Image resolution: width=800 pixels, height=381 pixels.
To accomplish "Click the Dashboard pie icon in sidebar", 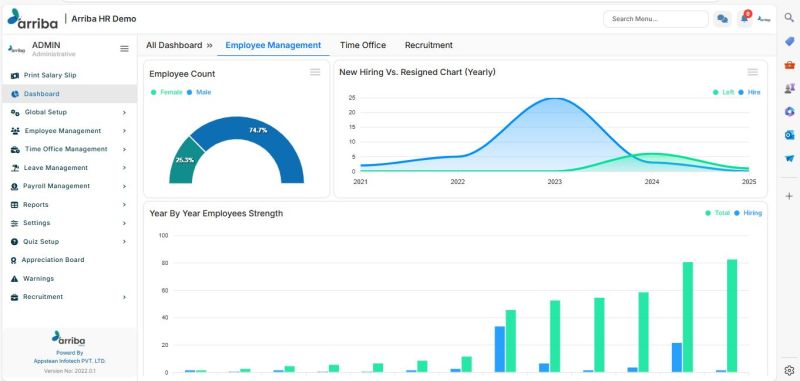I will (x=15, y=94).
